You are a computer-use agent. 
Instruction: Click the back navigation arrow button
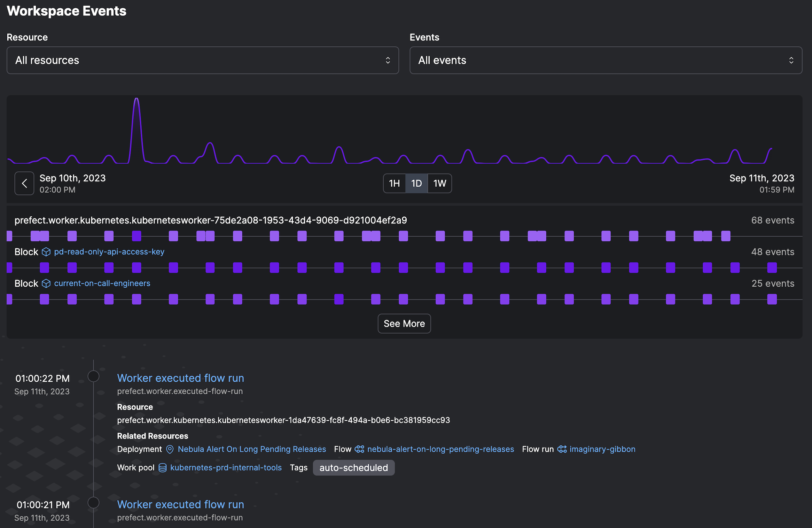point(24,183)
